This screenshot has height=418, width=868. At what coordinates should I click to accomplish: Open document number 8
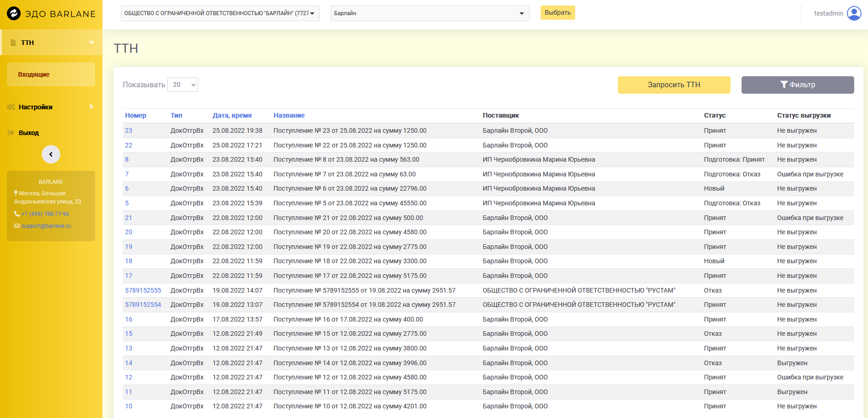(127, 159)
